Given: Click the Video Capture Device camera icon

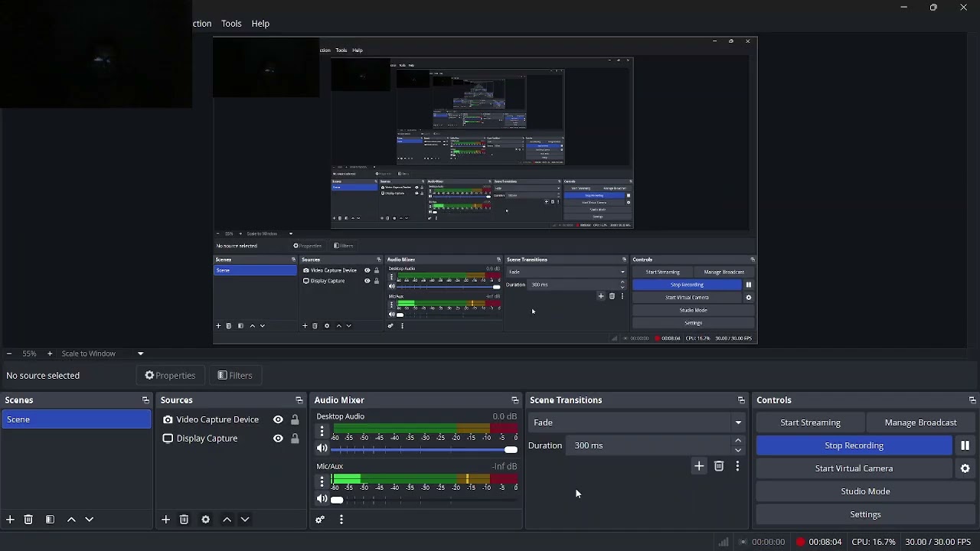Looking at the screenshot, I should pyautogui.click(x=168, y=419).
